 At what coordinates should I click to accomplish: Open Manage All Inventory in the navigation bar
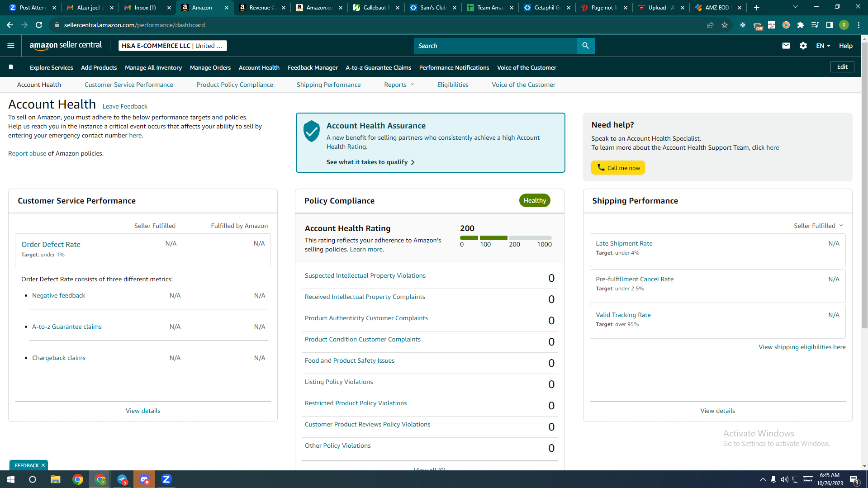pyautogui.click(x=153, y=67)
